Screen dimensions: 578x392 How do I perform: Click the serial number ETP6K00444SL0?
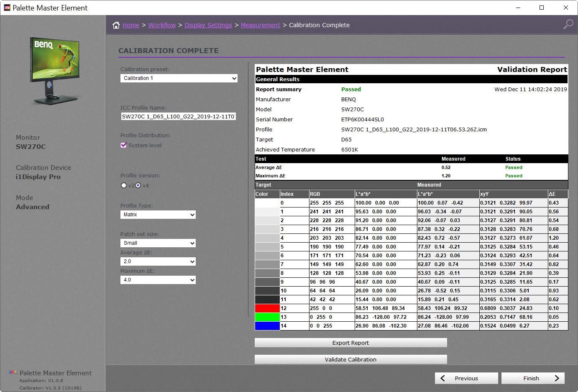[x=363, y=119]
